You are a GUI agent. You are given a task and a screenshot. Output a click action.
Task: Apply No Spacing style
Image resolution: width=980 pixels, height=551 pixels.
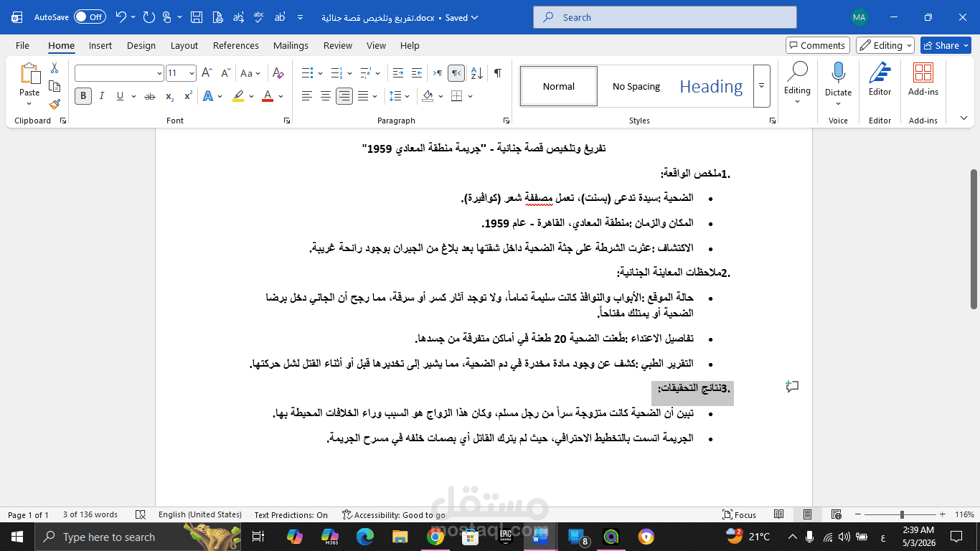(x=636, y=86)
